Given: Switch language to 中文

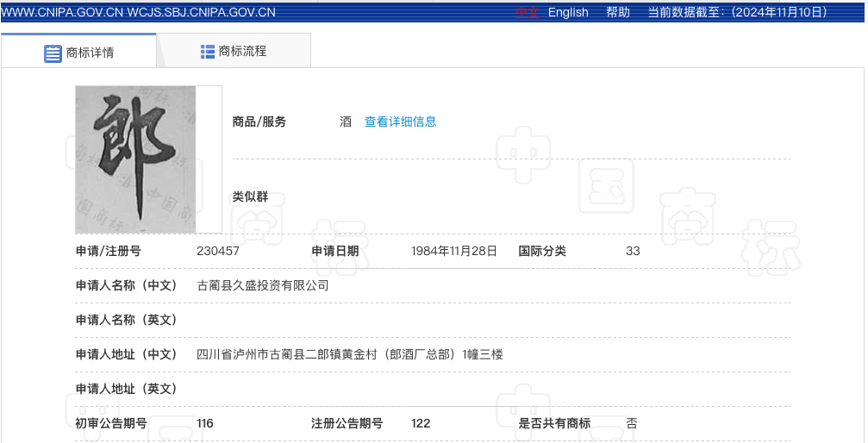Looking at the screenshot, I should pos(527,12).
